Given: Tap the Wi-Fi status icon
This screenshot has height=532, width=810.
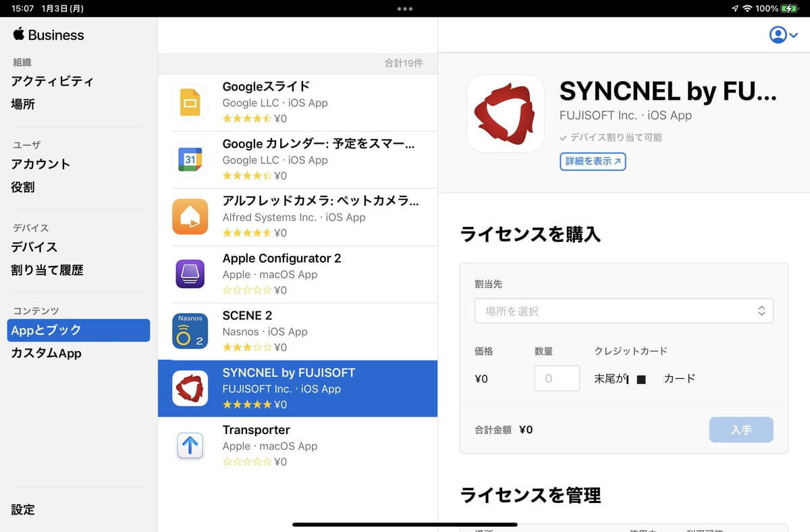Looking at the screenshot, I should pos(747,9).
